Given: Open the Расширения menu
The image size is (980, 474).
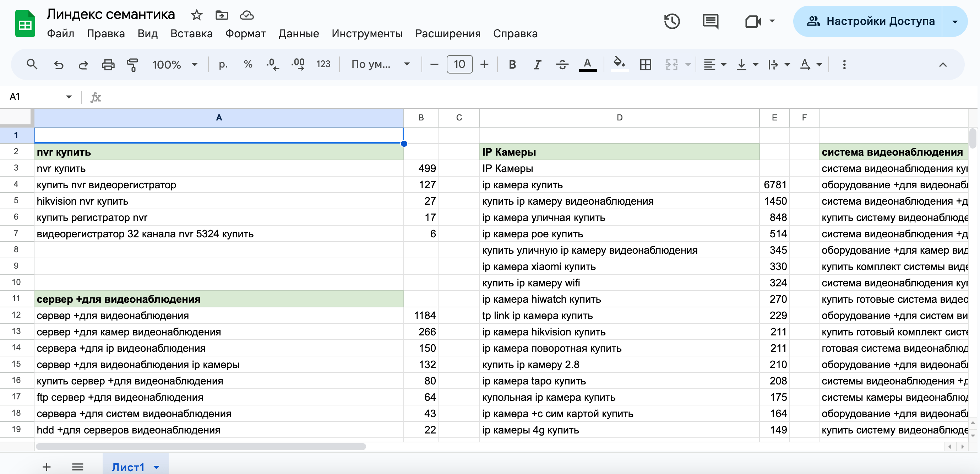Looking at the screenshot, I should [x=448, y=33].
